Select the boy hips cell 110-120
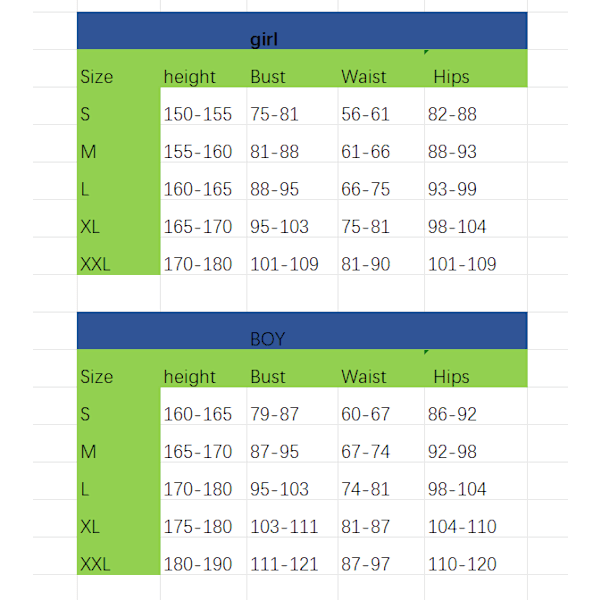Viewport: 600px width, 600px height. 462,564
